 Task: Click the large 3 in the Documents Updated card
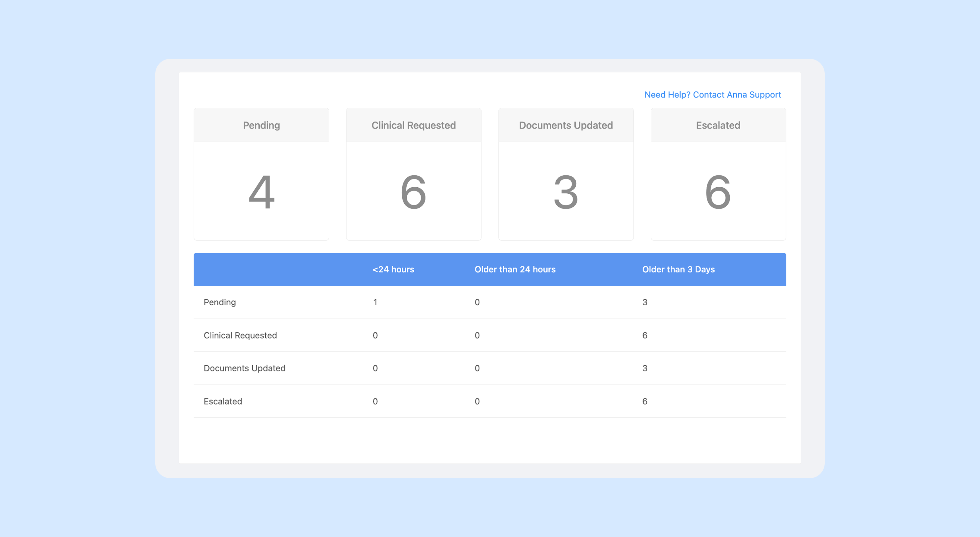566,192
